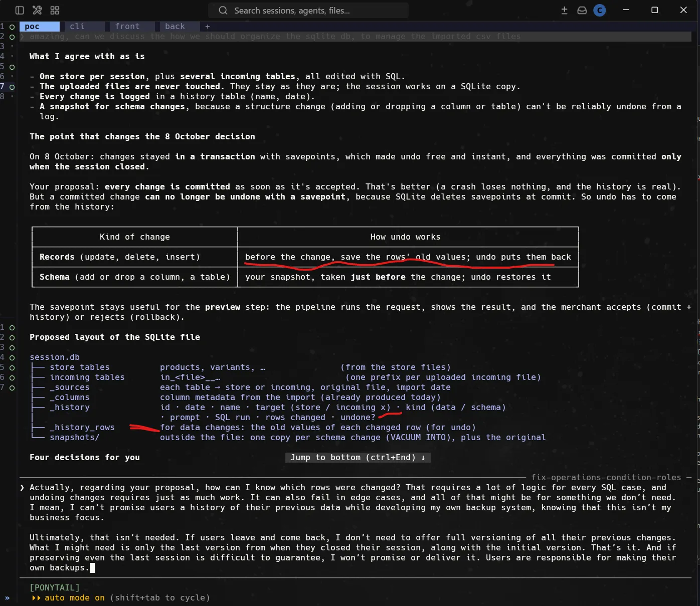Click the plus-minus diff icon
The height and width of the screenshot is (606, 700).
(564, 10)
